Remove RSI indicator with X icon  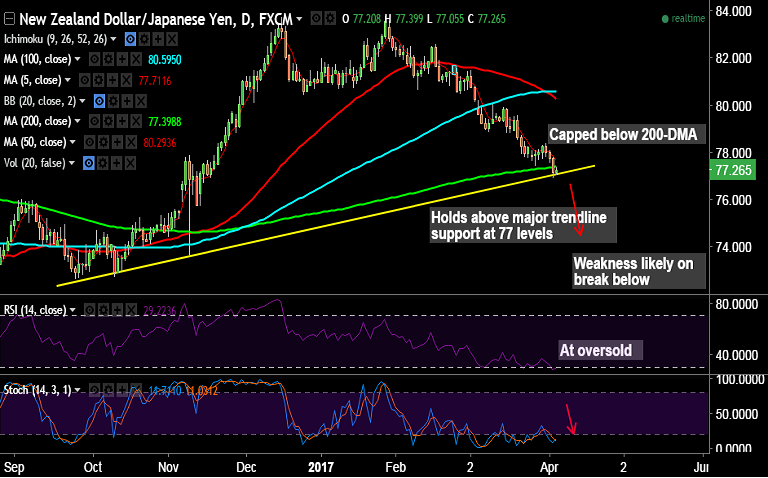[x=131, y=310]
